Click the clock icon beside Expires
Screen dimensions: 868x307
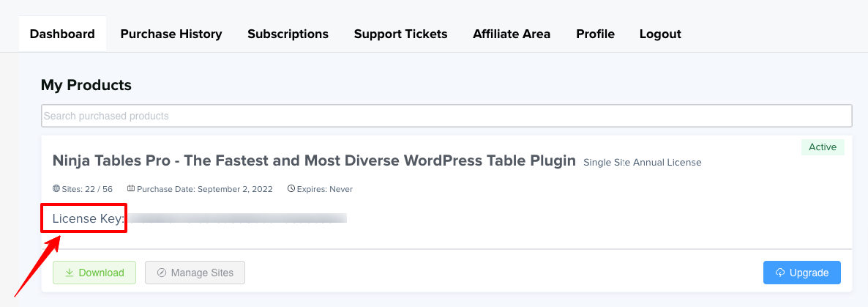coord(291,189)
